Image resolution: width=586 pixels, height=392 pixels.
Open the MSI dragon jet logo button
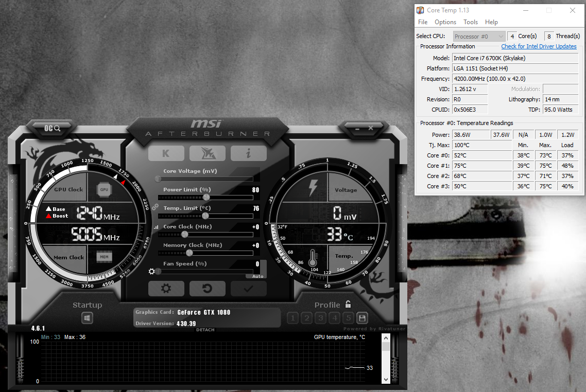click(x=208, y=153)
